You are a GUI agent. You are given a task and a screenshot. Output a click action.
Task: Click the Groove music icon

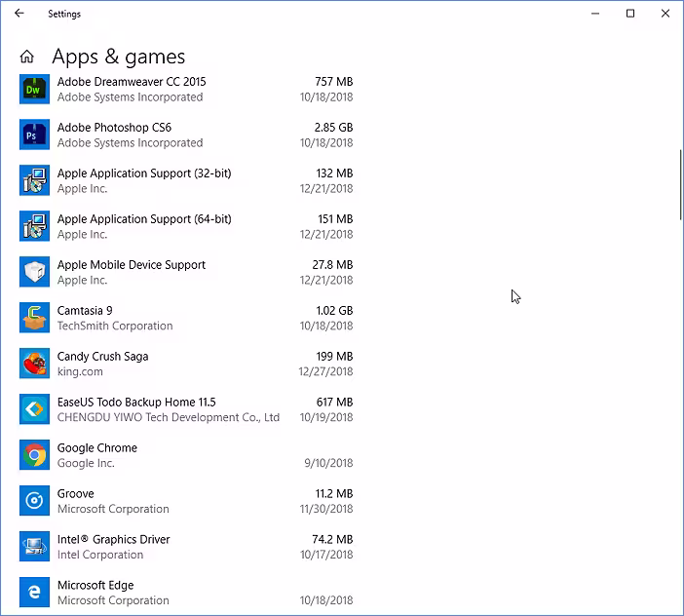click(34, 501)
